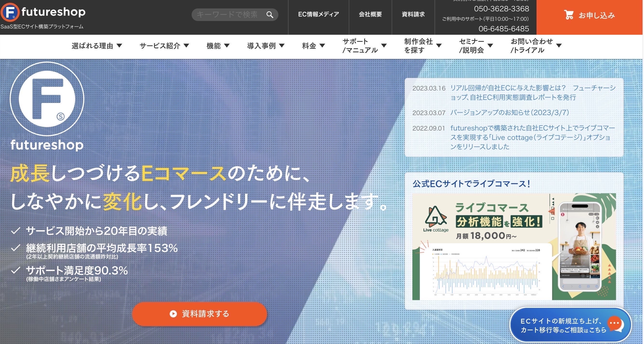644x344 pixels.
Task: Click the SaaS型ECサイト構築プラットフォーム tagline
Action: (42, 27)
